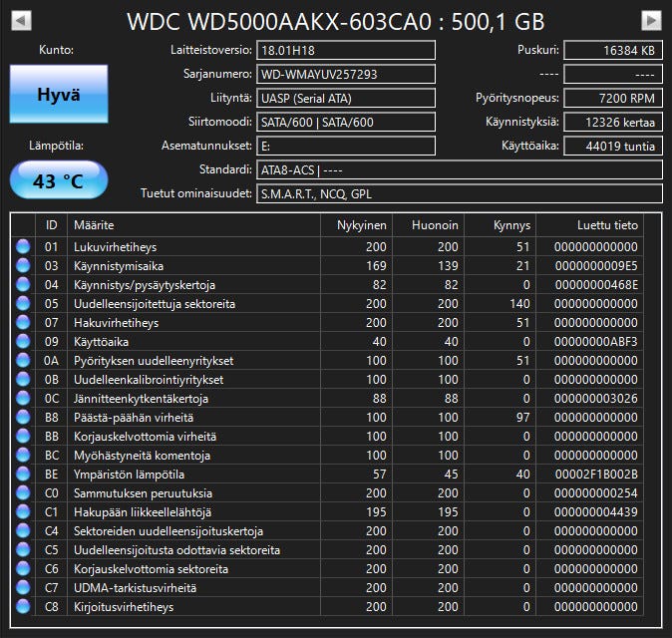Select status orb for UDMA-tarkistusvirheitä row
The image size is (672, 638).
[x=23, y=588]
